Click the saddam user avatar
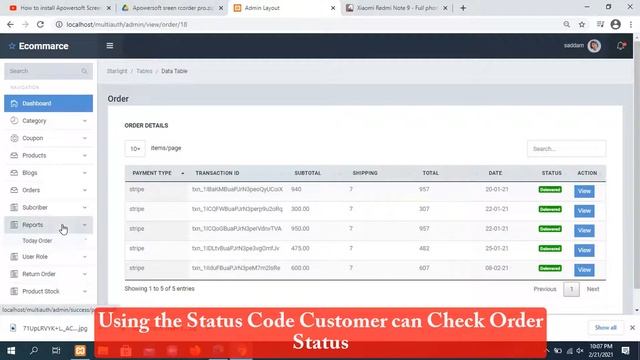 pyautogui.click(x=594, y=46)
